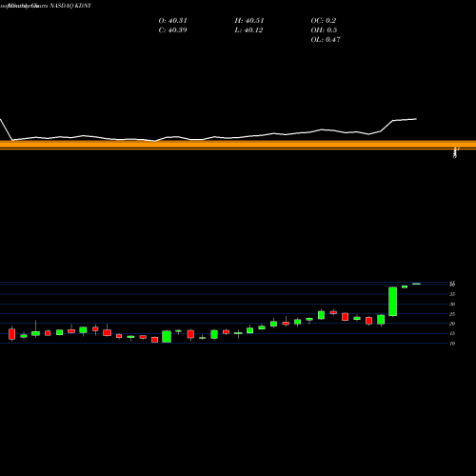Click the '15' price axis label
This screenshot has height=476, width=476.
(452, 333)
